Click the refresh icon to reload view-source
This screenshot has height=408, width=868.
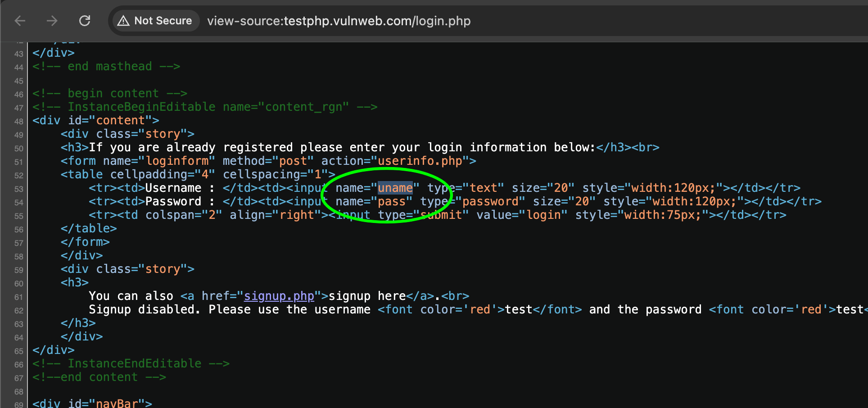click(x=85, y=21)
